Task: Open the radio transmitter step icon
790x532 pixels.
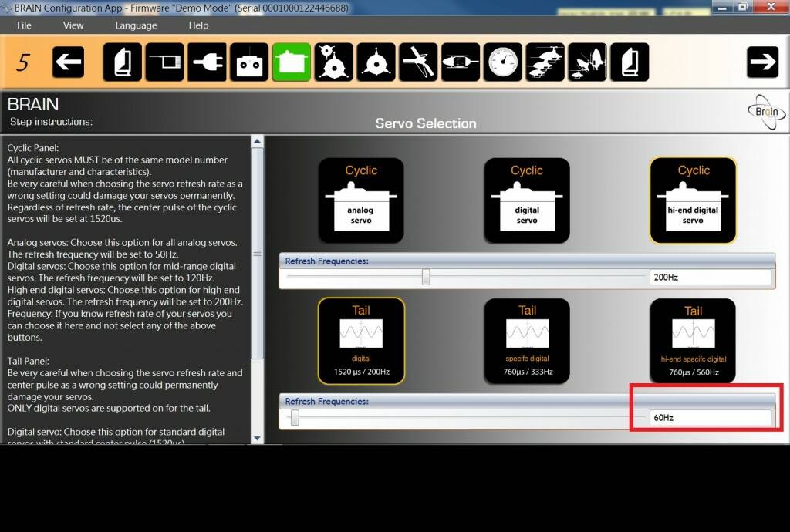Action: tap(249, 62)
